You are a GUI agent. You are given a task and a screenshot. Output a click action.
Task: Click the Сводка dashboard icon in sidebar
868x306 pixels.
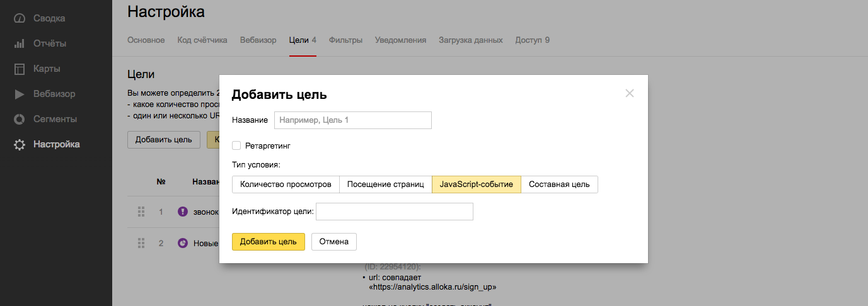tap(20, 18)
